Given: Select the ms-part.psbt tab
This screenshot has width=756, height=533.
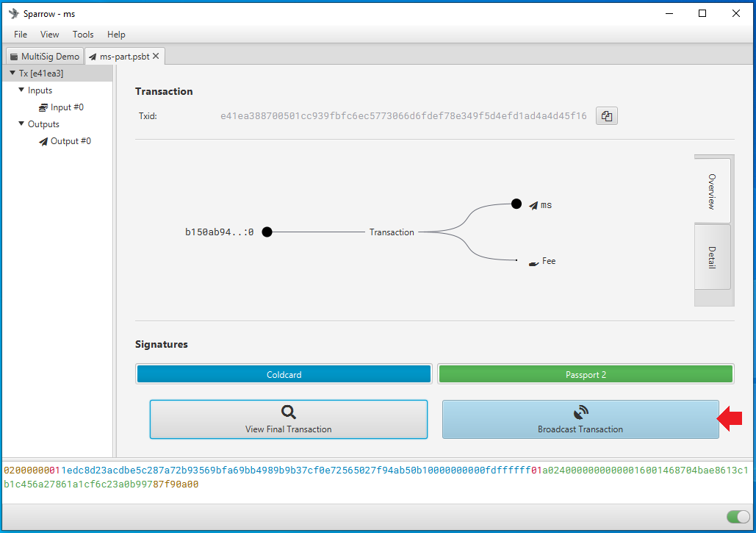Looking at the screenshot, I should 124,57.
